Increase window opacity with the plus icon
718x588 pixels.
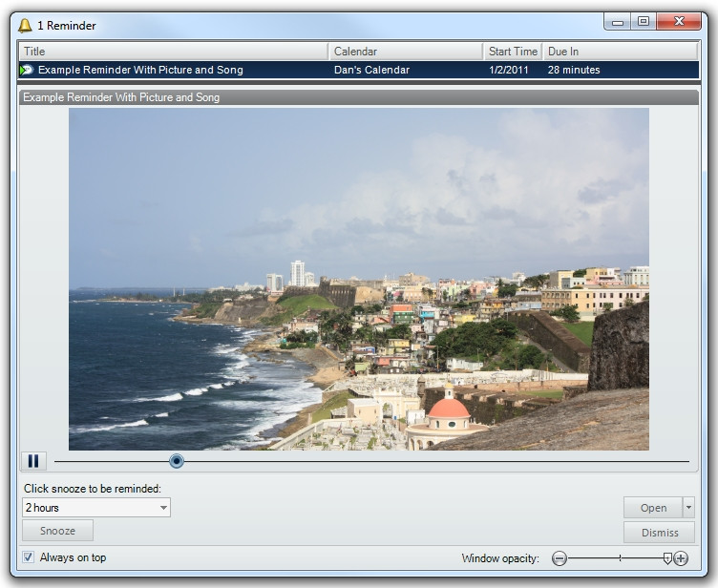(681, 558)
